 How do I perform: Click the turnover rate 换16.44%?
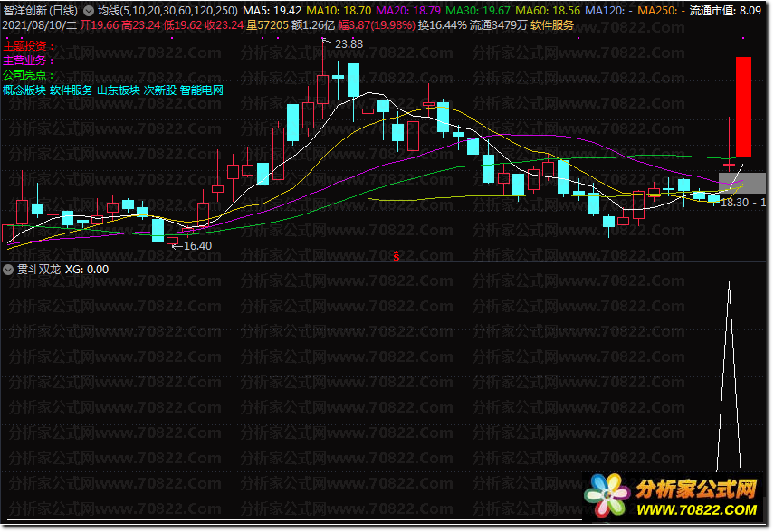pos(443,25)
